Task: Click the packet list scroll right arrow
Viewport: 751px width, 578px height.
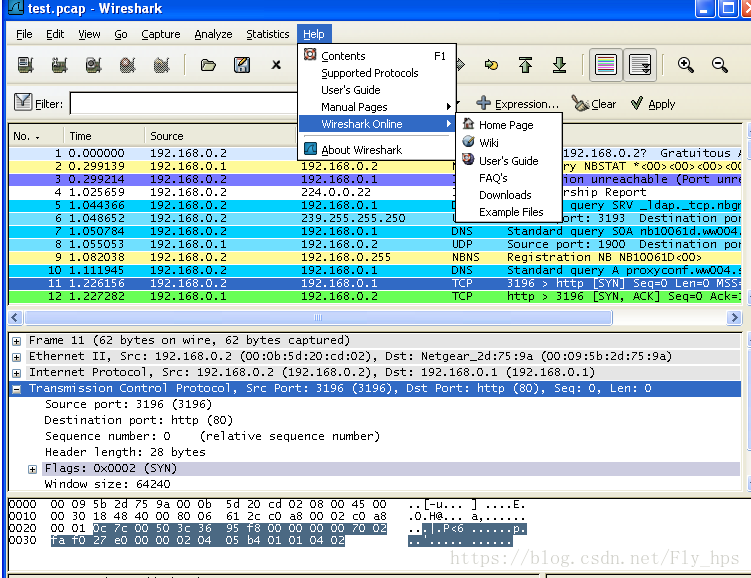Action: [x=734, y=317]
